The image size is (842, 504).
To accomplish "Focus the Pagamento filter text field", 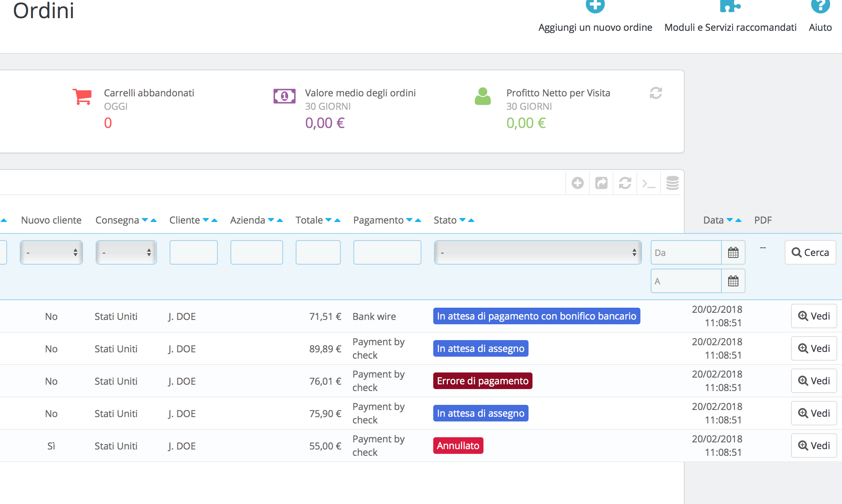I will pos(387,252).
